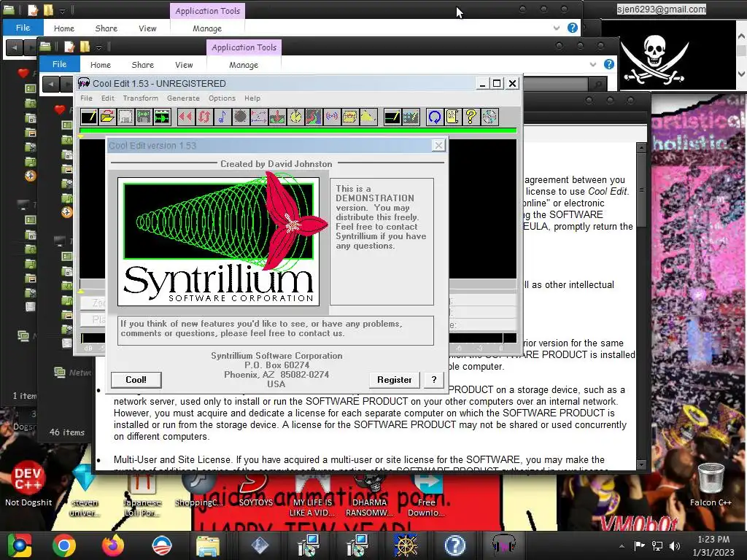Screen dimensions: 747x560
Task: Click the green waveform view icon in Cool Edit toolbar
Action: (161, 117)
